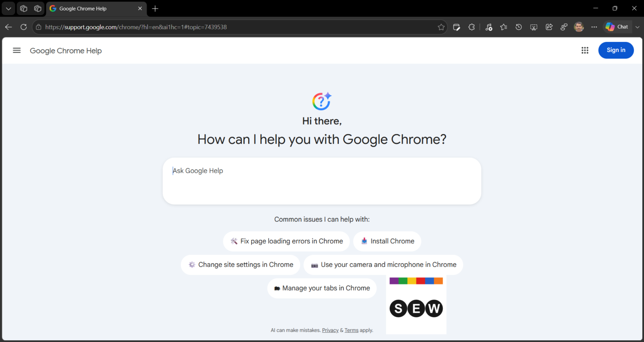Pick Change site settings in Chrome
The image size is (644, 342).
[240, 265]
